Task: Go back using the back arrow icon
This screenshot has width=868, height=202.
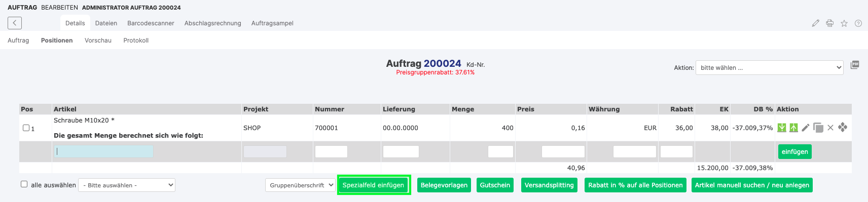Action: point(15,23)
